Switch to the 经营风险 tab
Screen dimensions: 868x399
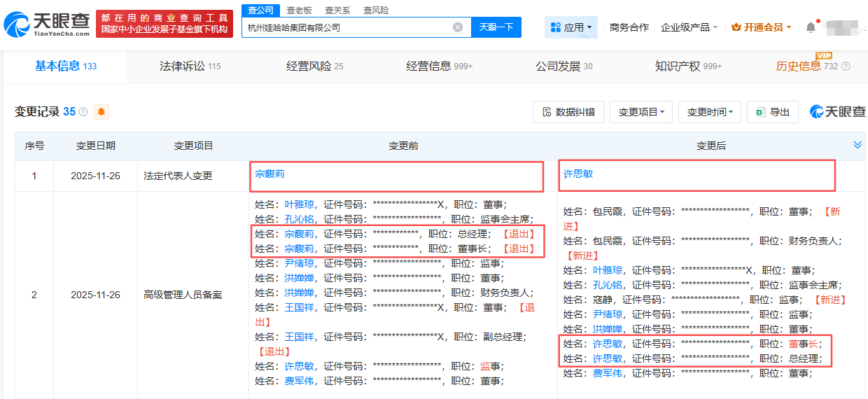[x=314, y=66]
